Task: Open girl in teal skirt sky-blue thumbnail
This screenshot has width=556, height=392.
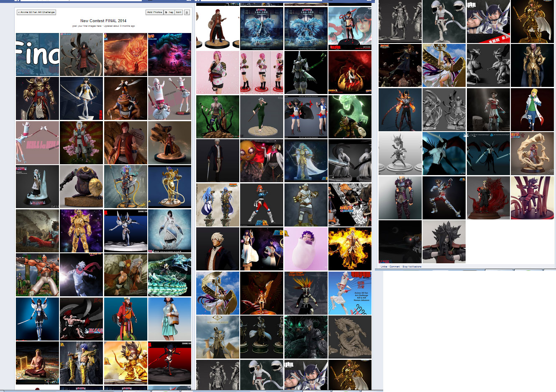Action: [x=169, y=319]
